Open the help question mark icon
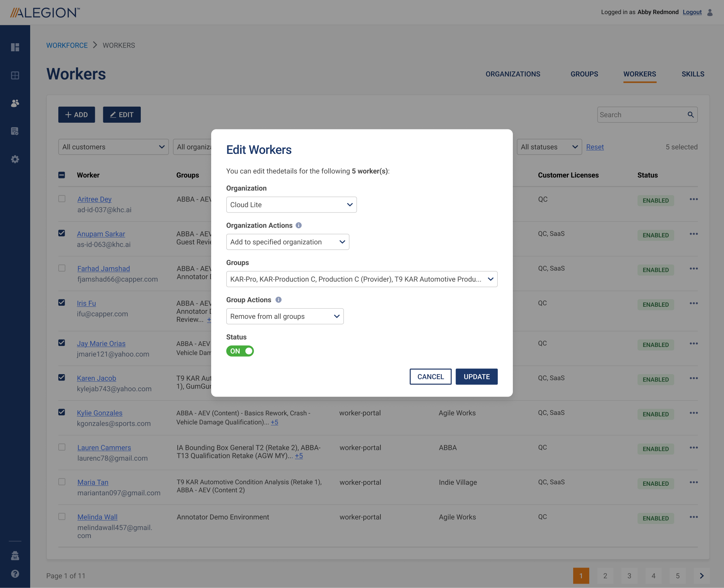This screenshot has height=588, width=724. 15,574
